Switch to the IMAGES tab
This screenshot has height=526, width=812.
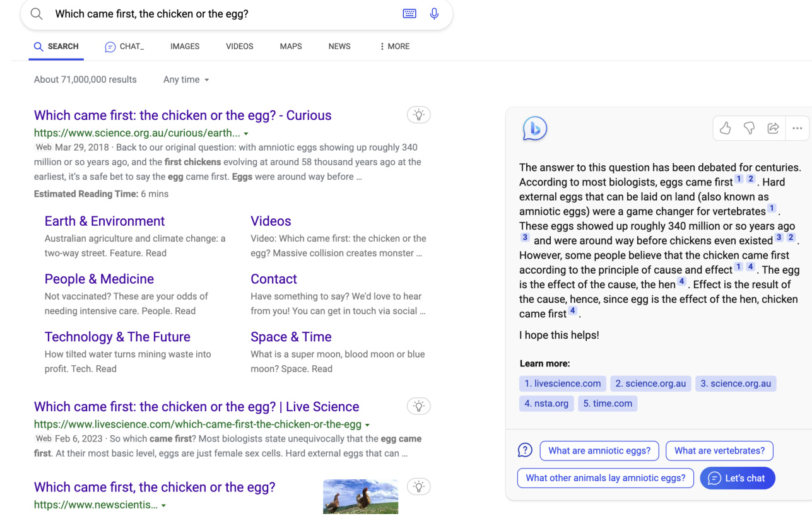tap(185, 47)
